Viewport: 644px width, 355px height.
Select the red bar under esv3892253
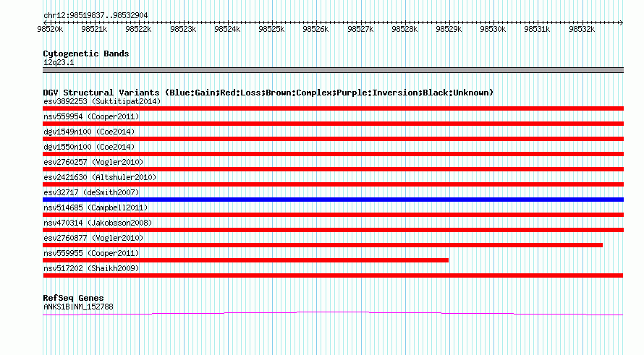[x=333, y=108]
